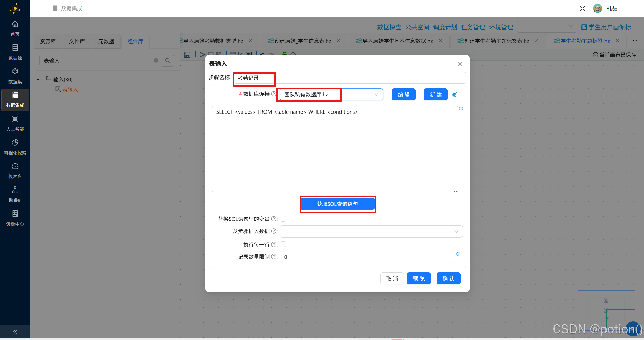The image size is (644, 340).
Task: Open the 资源中心 sidebar item
Action: tap(15, 218)
